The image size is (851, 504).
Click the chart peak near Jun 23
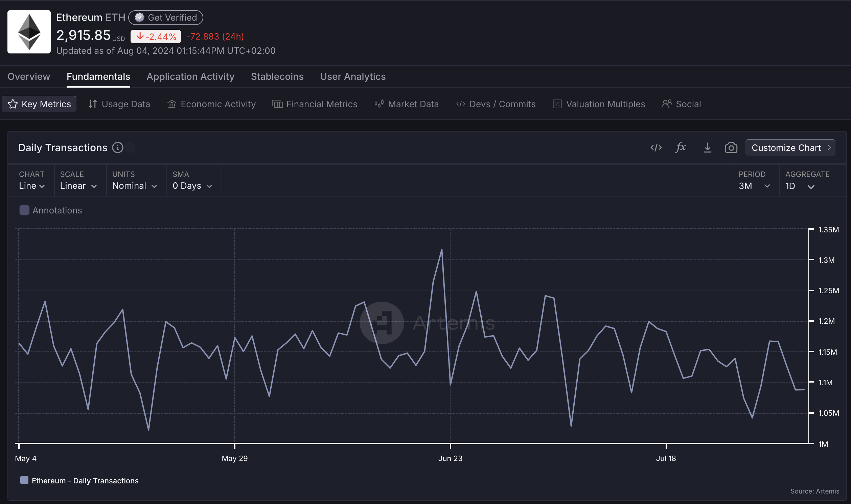click(x=441, y=250)
